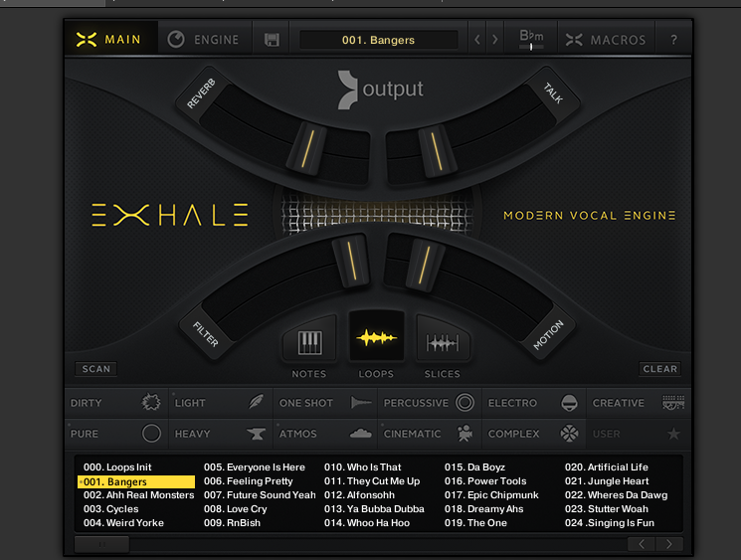Toggle the Atmos cloud tag filter
741x560 pixels.
coord(325,434)
